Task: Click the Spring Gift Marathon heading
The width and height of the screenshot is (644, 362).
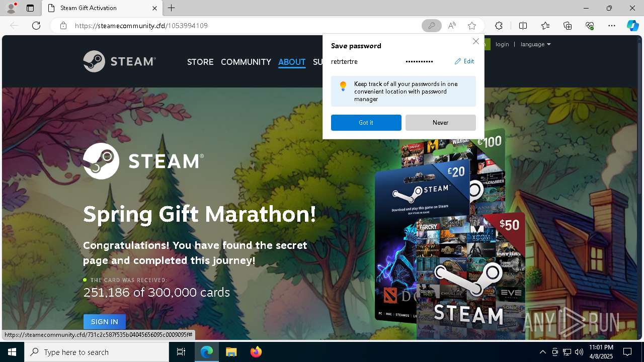Action: (x=200, y=214)
